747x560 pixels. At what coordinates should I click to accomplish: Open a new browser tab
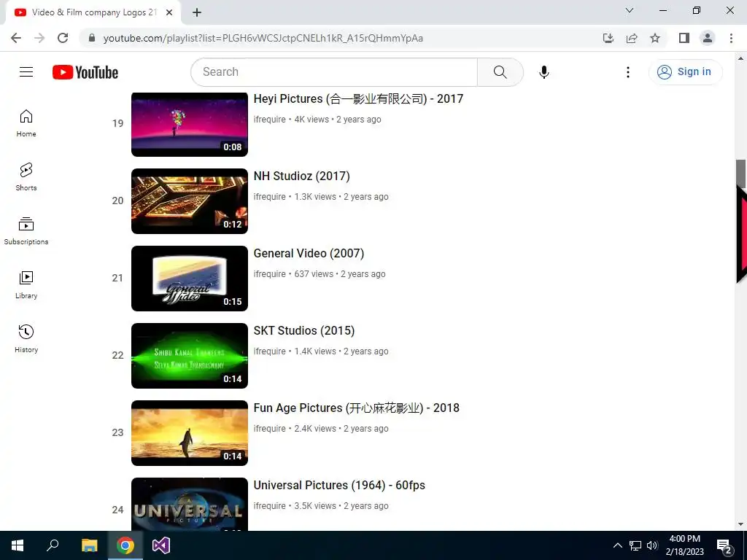point(197,12)
